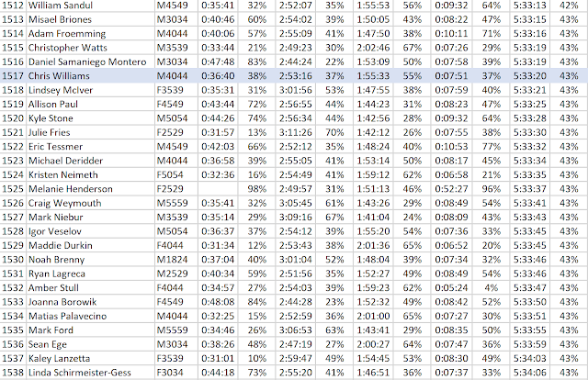Select the name Amber Stull

(x=53, y=288)
